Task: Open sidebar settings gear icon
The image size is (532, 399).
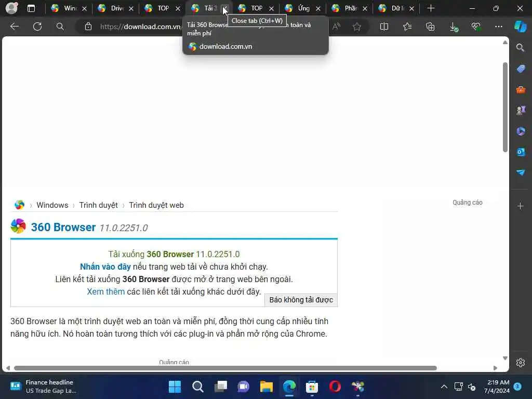Action: [x=521, y=363]
